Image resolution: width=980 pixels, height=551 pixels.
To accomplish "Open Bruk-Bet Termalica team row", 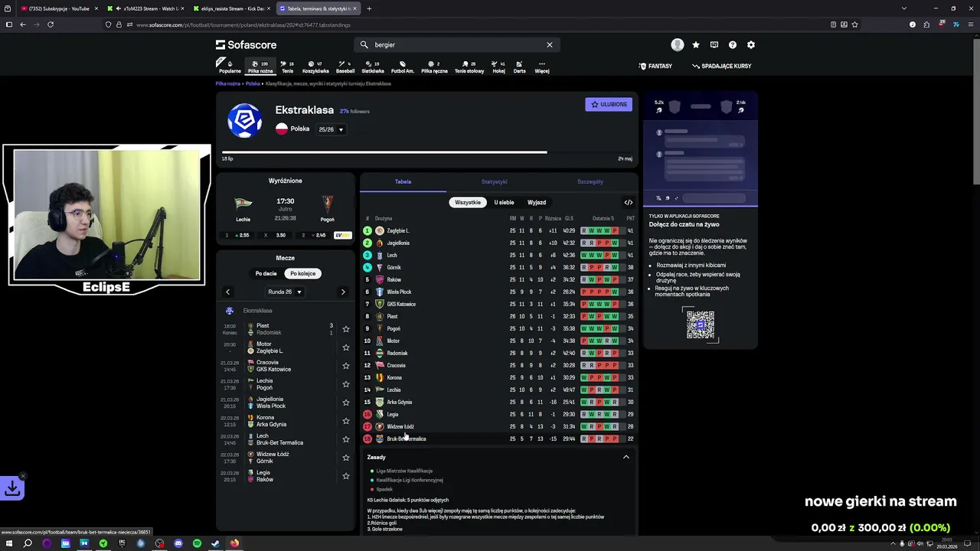I will (500, 439).
